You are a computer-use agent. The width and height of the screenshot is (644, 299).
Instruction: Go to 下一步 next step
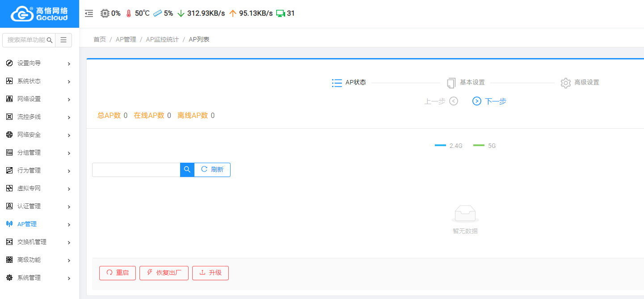point(489,101)
